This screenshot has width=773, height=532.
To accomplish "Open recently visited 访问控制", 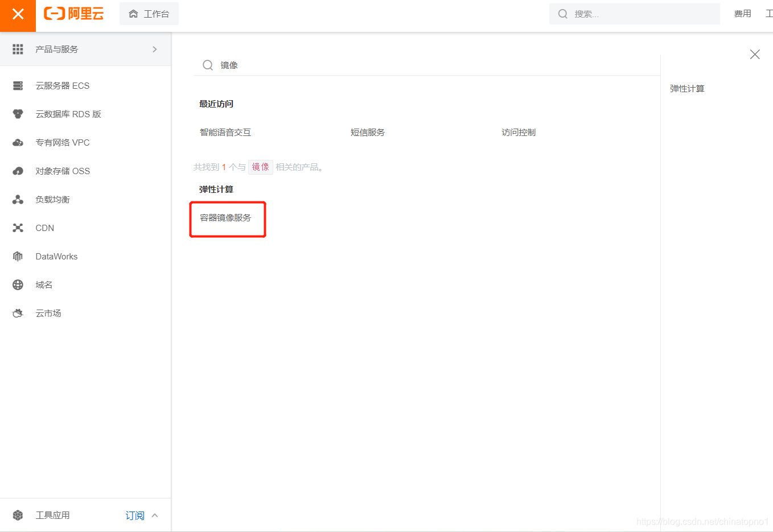I will (519, 133).
